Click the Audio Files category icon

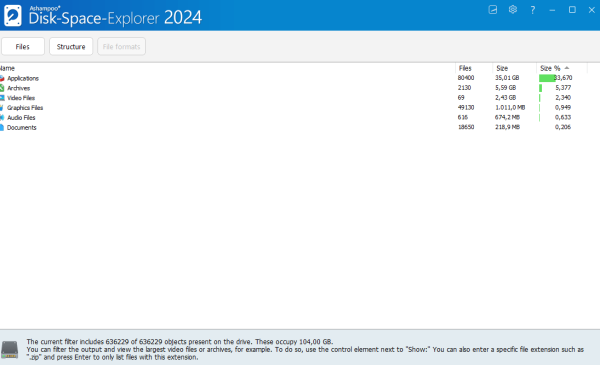click(x=2, y=117)
